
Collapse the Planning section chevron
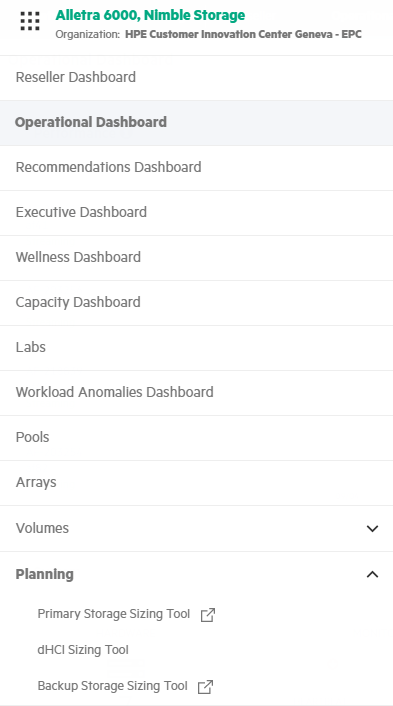click(372, 574)
